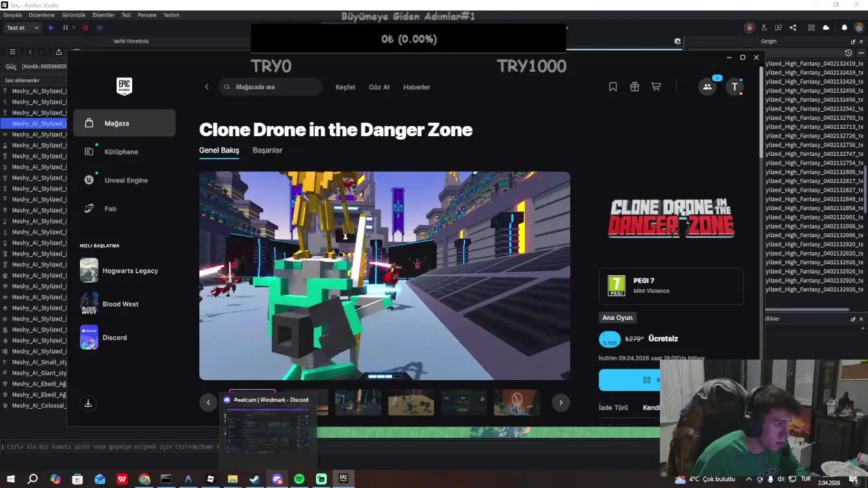Viewport: 868px width, 488px height.
Task: Open downloads icon in Epic sidebar
Action: [87, 403]
